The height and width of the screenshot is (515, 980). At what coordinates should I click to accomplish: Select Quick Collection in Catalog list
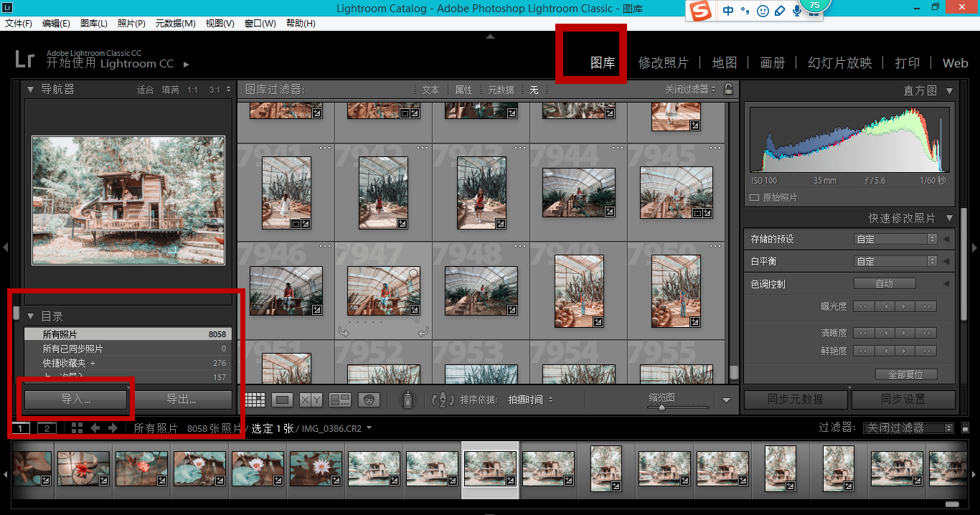[65, 363]
